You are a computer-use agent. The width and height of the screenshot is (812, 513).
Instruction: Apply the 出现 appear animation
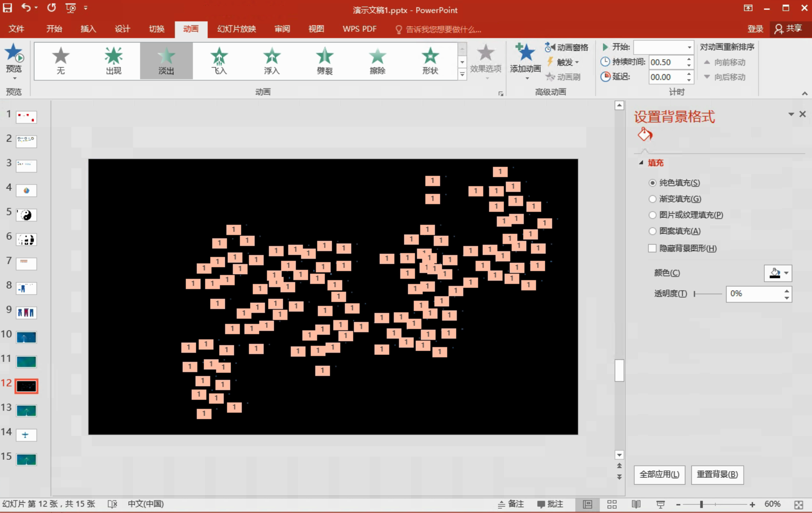tap(114, 61)
